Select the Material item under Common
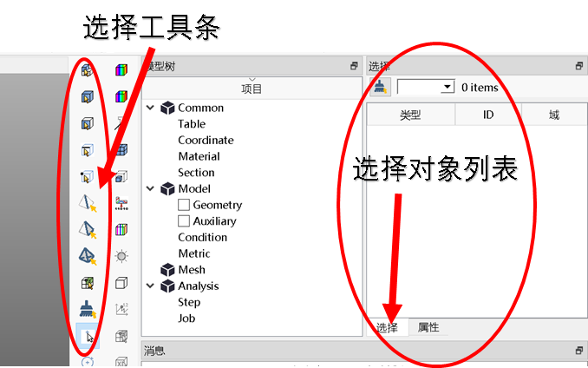 point(199,156)
